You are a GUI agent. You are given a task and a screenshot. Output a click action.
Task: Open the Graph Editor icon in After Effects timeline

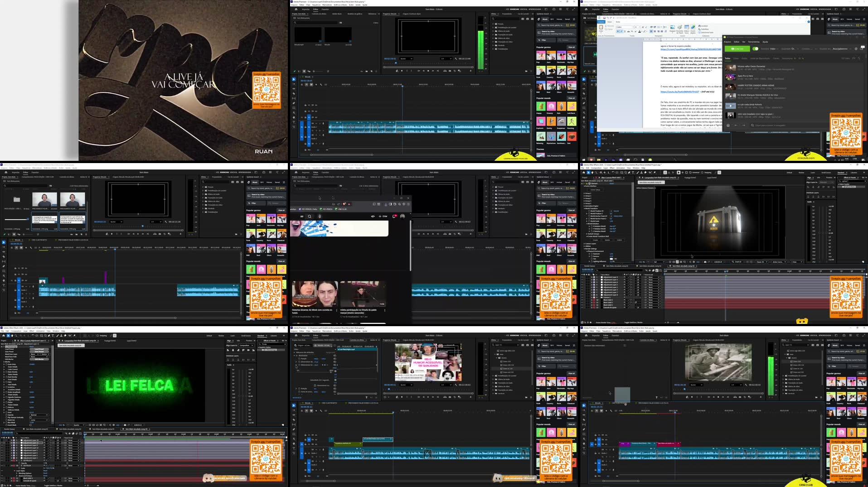point(657,270)
